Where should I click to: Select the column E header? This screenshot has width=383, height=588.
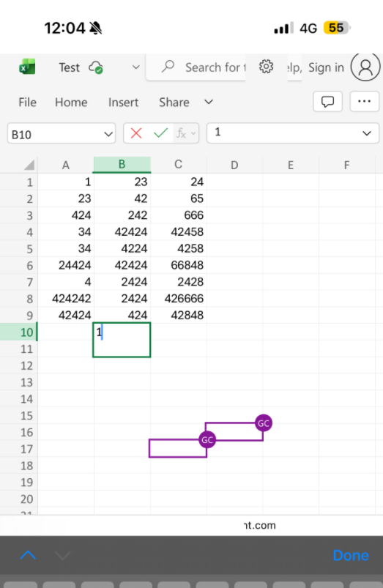click(x=291, y=165)
